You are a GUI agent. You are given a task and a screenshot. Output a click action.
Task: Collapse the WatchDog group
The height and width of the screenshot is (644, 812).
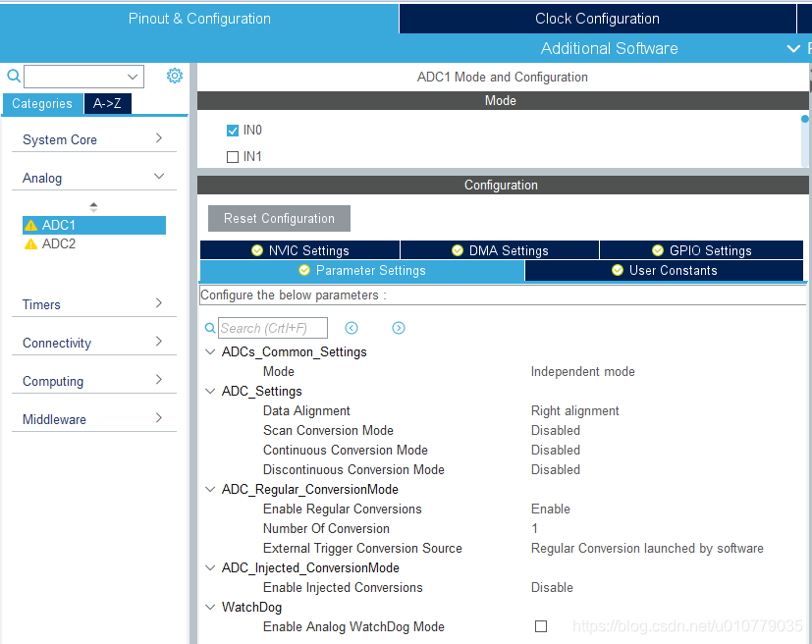[x=210, y=608]
